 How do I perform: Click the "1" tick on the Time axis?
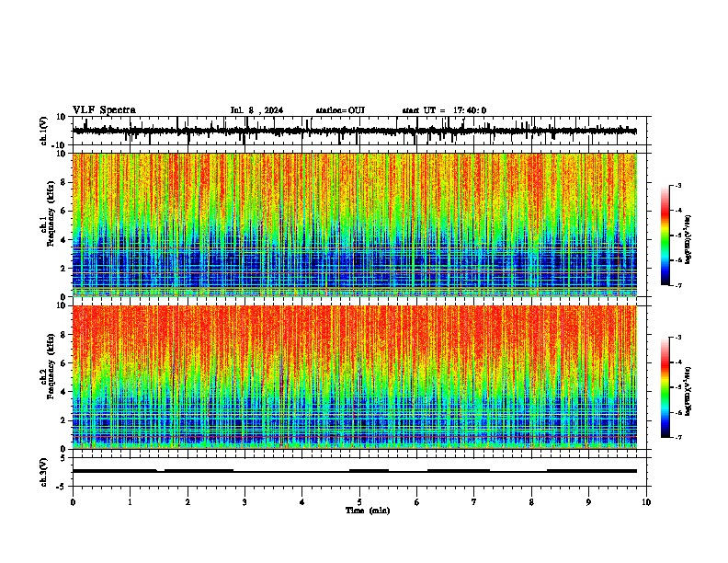[130, 502]
